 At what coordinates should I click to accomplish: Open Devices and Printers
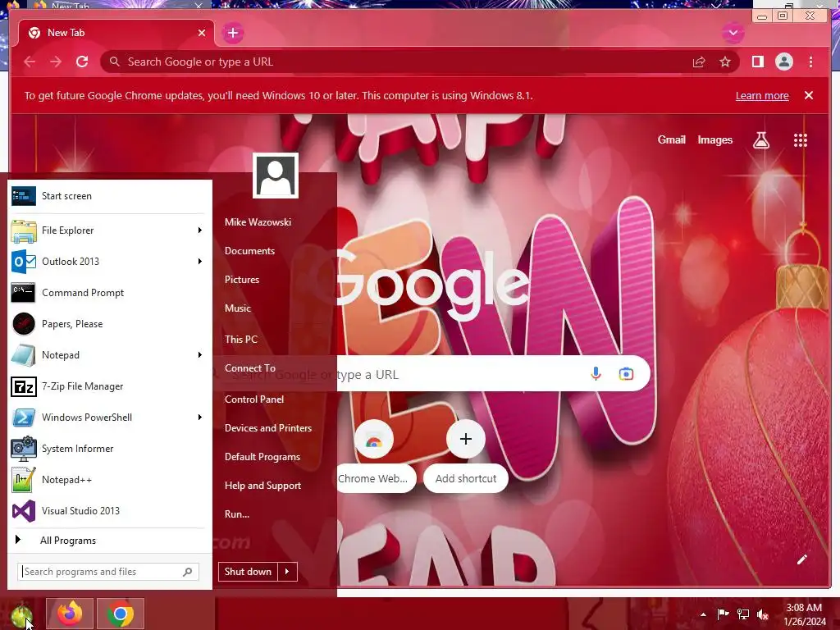coord(268,428)
